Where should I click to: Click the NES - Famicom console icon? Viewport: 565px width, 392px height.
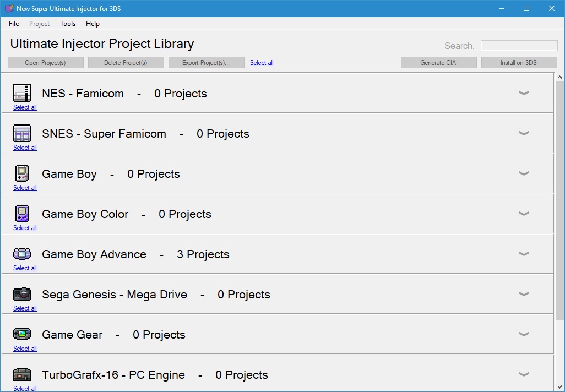tap(22, 93)
